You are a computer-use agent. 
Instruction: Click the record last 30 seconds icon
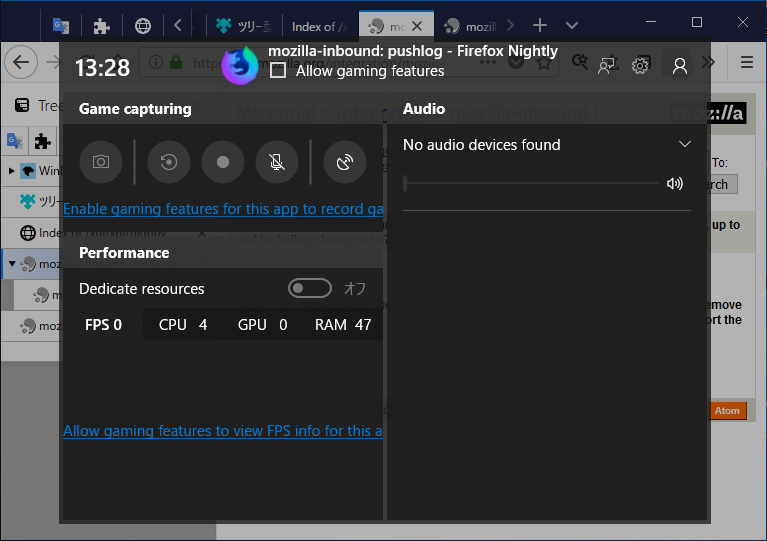pyautogui.click(x=169, y=162)
